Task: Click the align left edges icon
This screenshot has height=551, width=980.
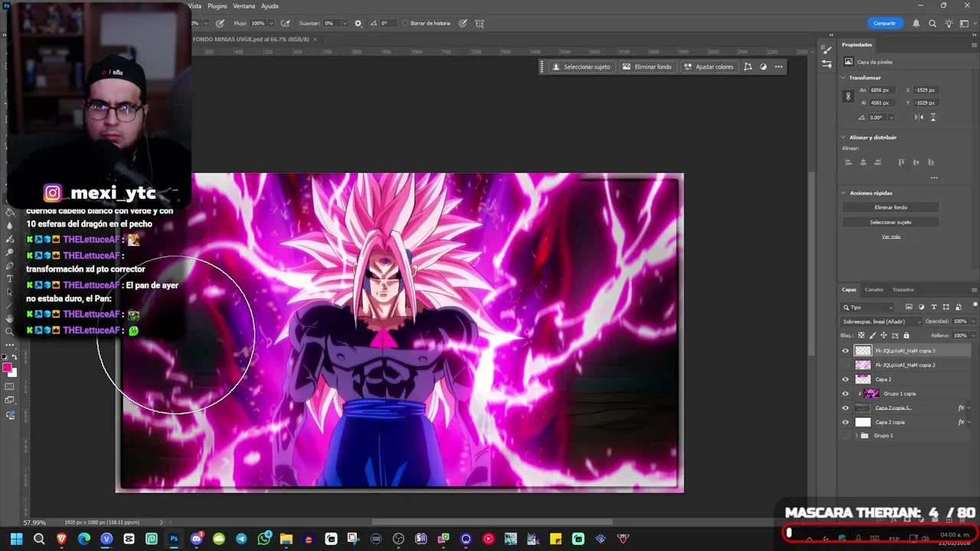Action: [848, 162]
